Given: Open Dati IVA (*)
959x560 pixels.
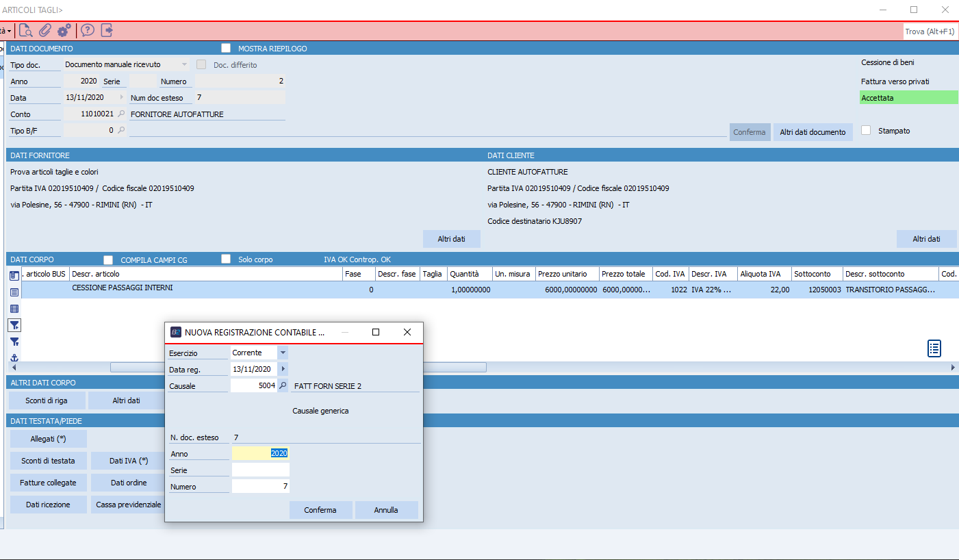Looking at the screenshot, I should click(129, 461).
